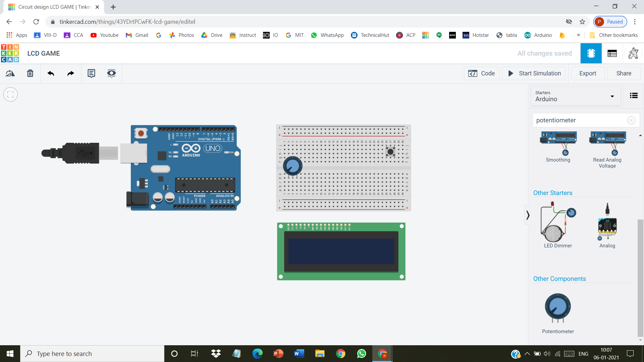Clear the potentiometer search with the X
This screenshot has width=644, height=362.
pyautogui.click(x=632, y=120)
